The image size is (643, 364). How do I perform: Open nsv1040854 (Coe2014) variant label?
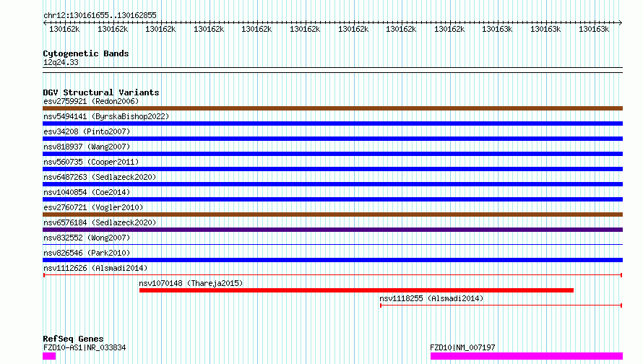[87, 192]
